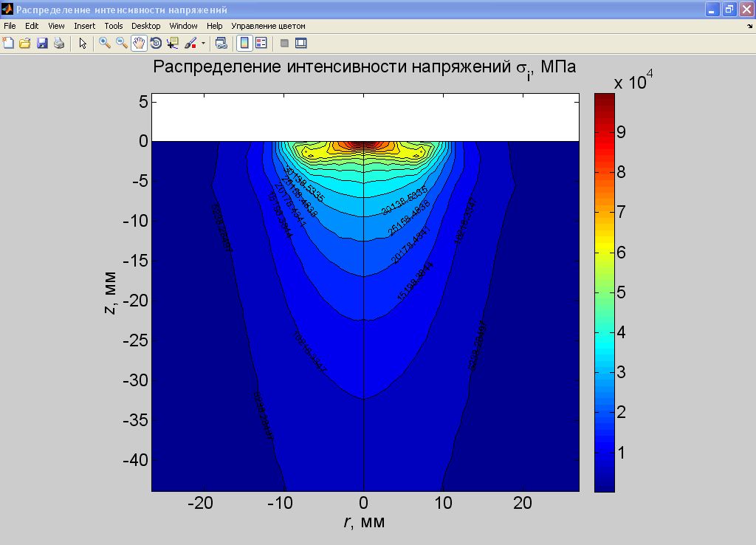The width and height of the screenshot is (756, 545).
Task: Select the Zoom In magnifier tool
Action: tap(104, 44)
